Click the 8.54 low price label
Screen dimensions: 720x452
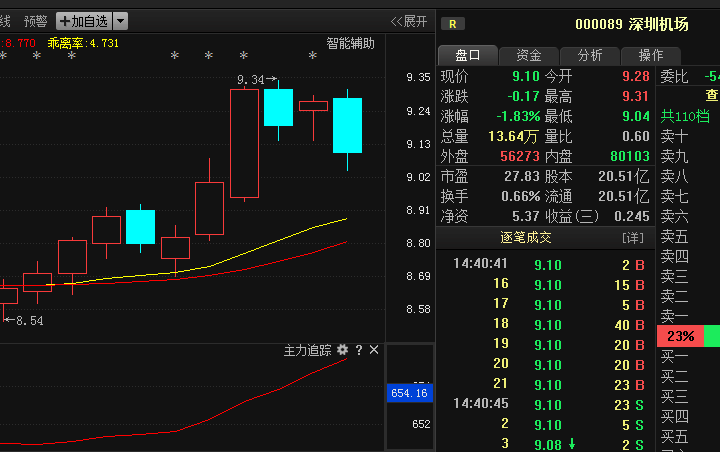29,321
